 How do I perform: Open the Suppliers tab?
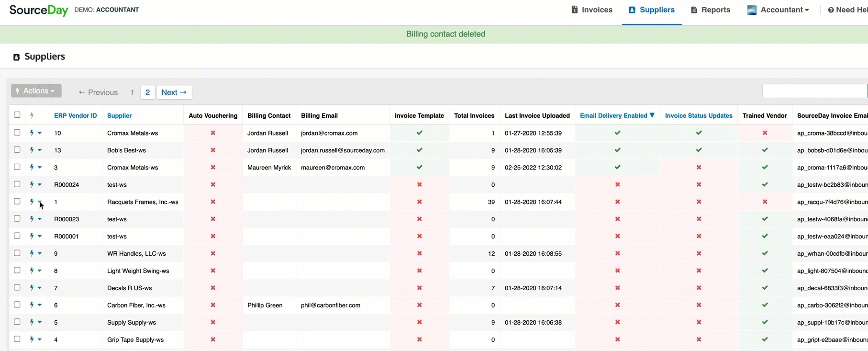pyautogui.click(x=652, y=10)
